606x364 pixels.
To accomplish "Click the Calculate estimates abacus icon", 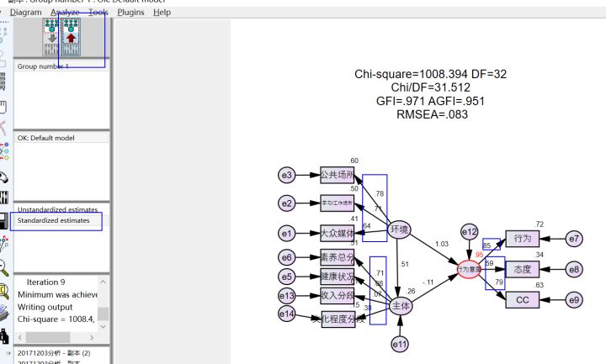I will pos(4,198).
